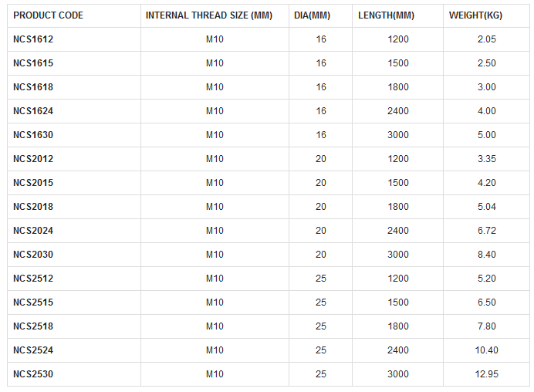
Task: Select product code NCS1615
Action: pyautogui.click(x=33, y=63)
